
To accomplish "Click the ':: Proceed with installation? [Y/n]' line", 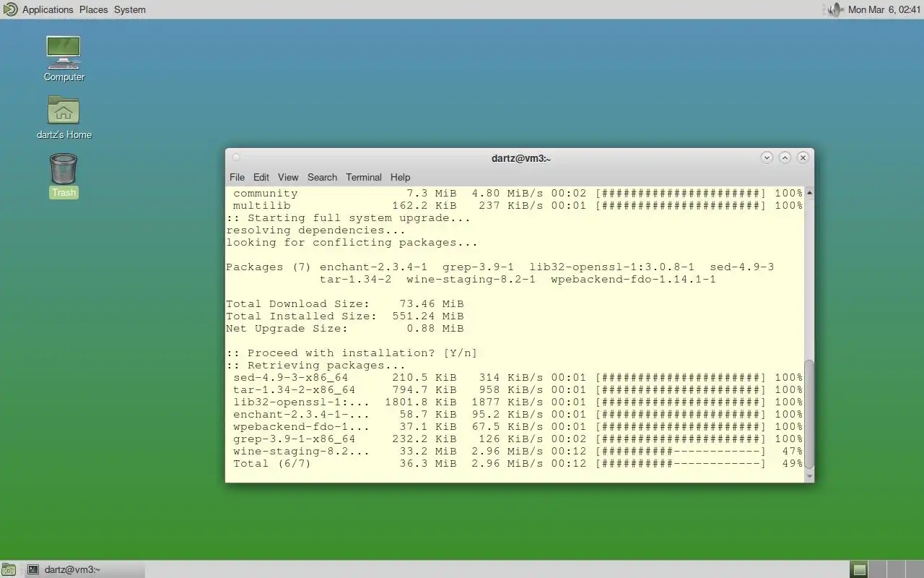I will click(352, 353).
